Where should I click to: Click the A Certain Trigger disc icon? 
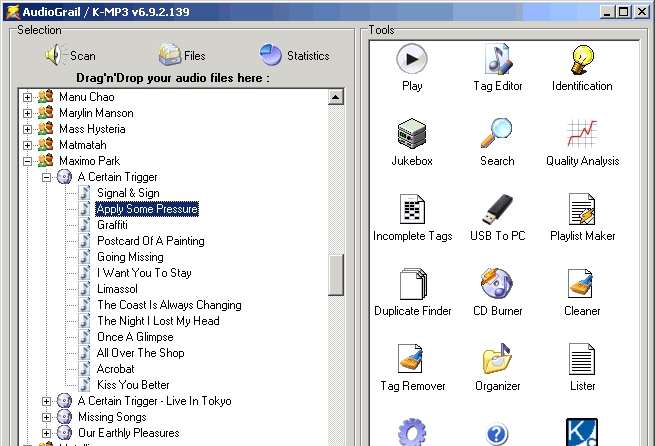coord(64,177)
